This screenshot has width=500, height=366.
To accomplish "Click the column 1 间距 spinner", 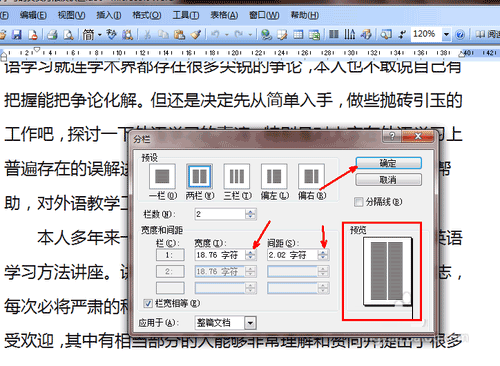I will (x=322, y=255).
